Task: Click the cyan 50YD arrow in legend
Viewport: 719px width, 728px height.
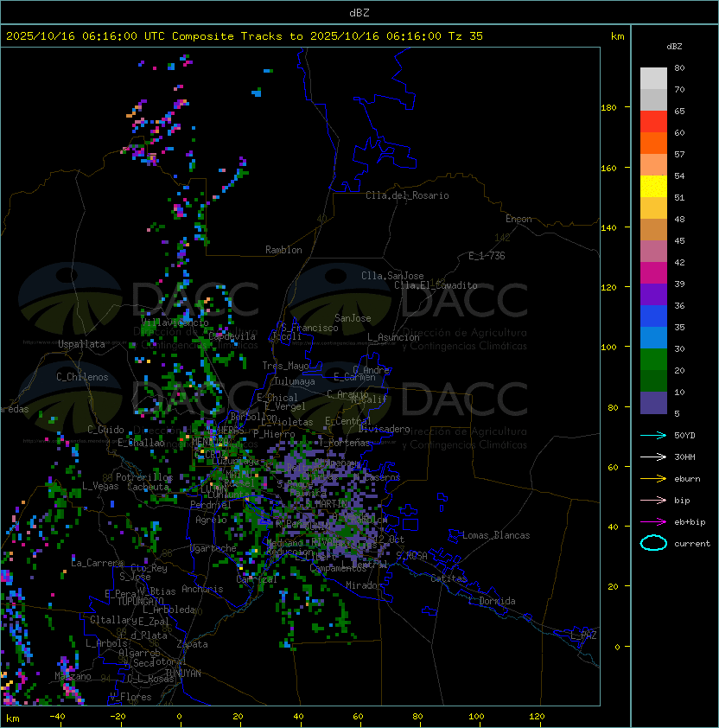Action: tap(653, 435)
